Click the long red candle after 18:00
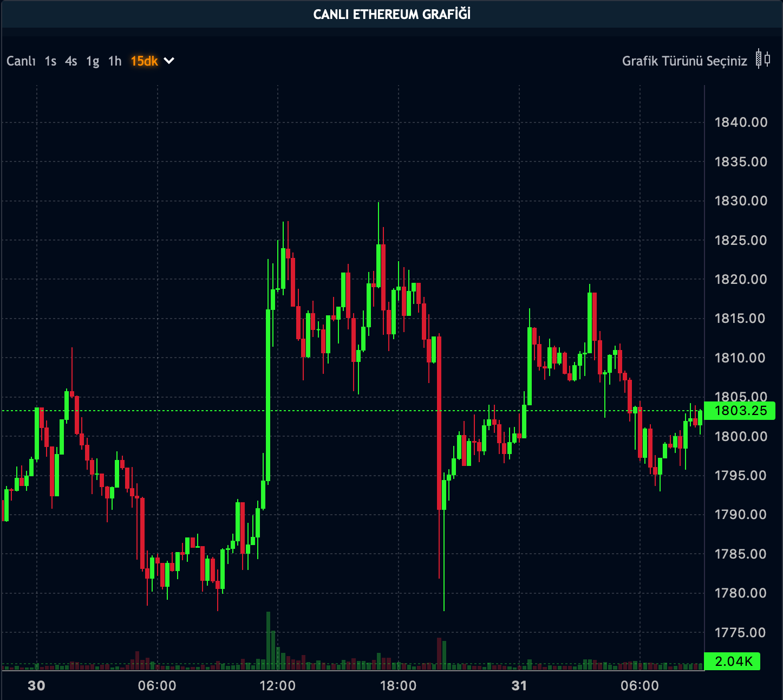 coord(439,423)
